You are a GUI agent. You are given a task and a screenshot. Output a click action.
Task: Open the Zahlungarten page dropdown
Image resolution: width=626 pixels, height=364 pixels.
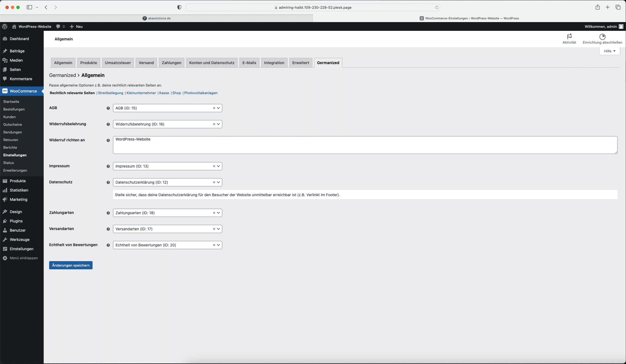click(218, 213)
